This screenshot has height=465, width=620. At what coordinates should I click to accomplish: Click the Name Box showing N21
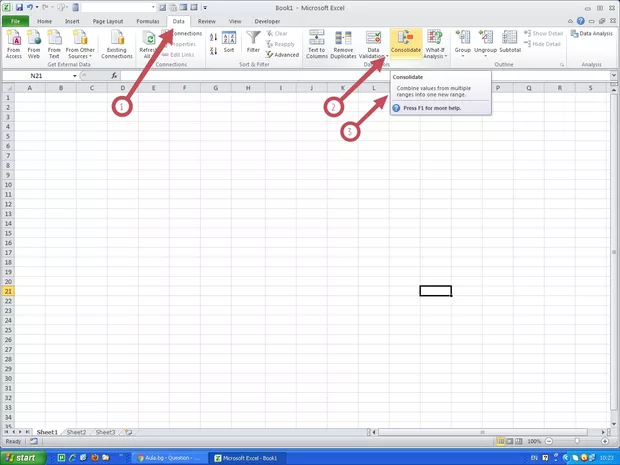pos(36,76)
